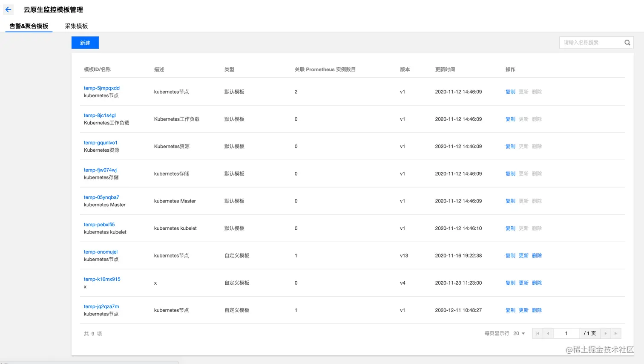Open template temp-gqunlvo1
This screenshot has height=364, width=644.
(101, 143)
